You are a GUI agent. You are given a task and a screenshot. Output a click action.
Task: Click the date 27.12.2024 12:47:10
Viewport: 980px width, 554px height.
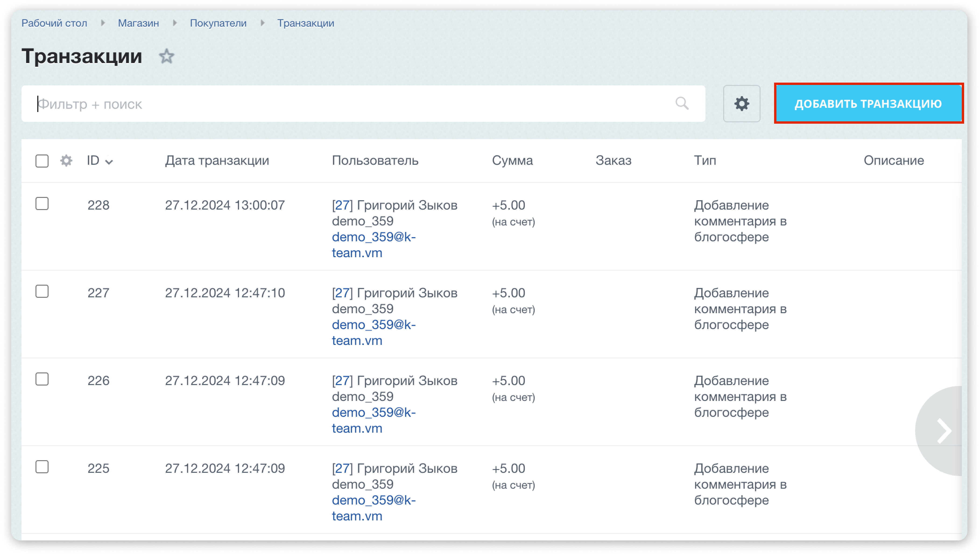coord(225,293)
